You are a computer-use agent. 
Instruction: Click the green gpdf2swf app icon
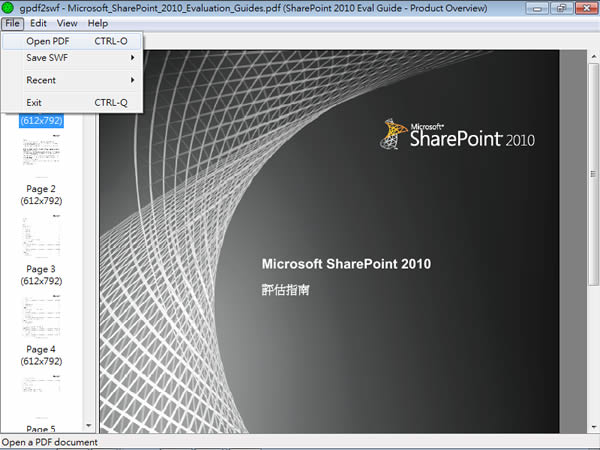pos(9,8)
